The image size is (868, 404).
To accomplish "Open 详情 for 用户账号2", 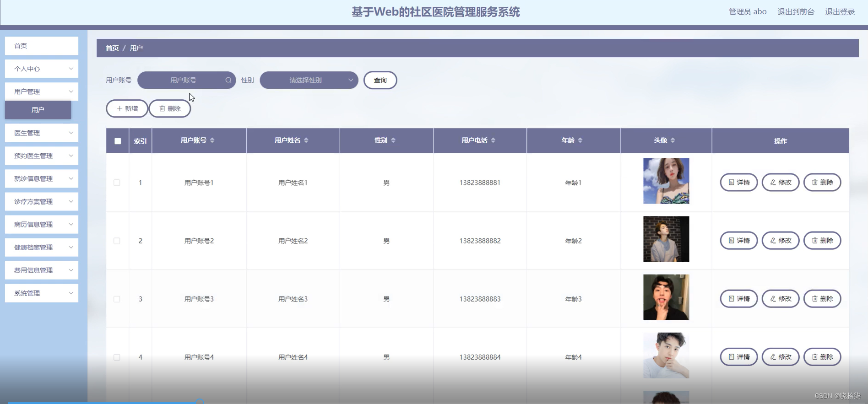I will click(x=739, y=240).
